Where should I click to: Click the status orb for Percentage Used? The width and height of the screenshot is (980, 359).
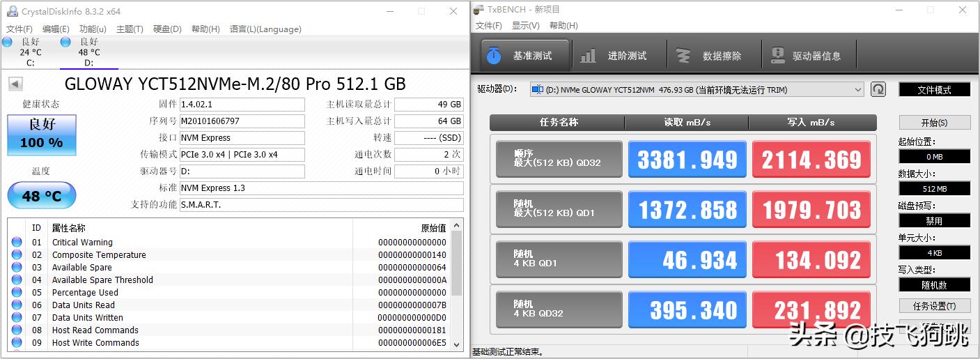[17, 293]
